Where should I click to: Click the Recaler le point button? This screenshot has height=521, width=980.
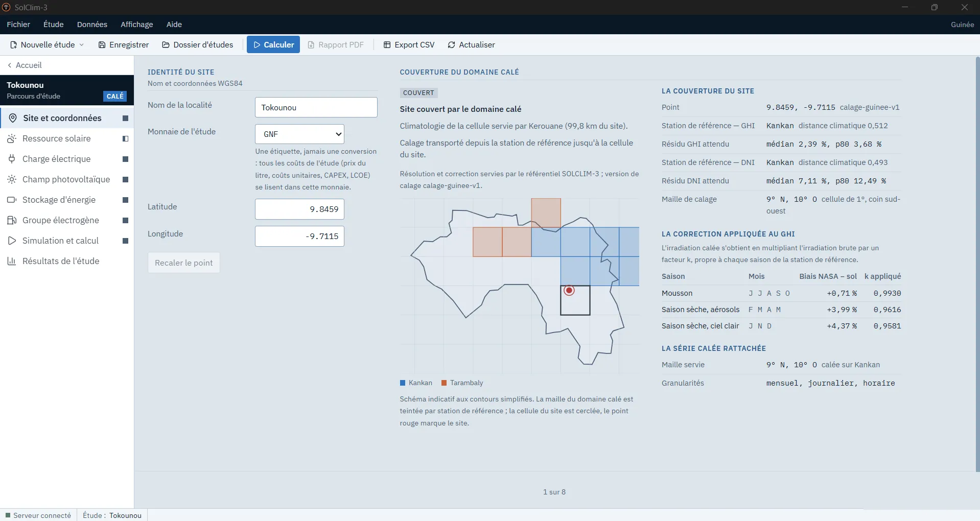pyautogui.click(x=183, y=263)
